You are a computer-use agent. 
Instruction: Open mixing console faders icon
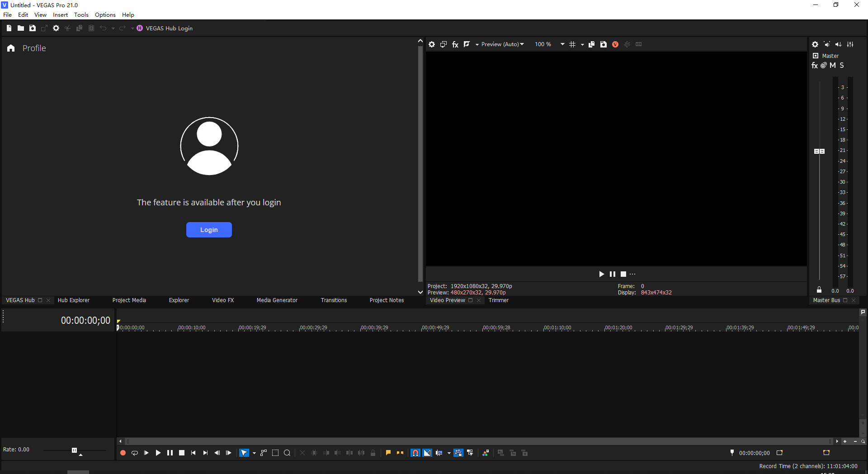coord(850,44)
